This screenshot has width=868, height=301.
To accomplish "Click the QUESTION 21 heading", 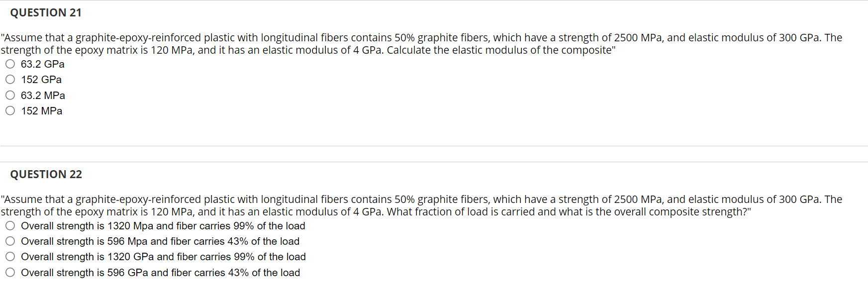I will coord(46,12).
